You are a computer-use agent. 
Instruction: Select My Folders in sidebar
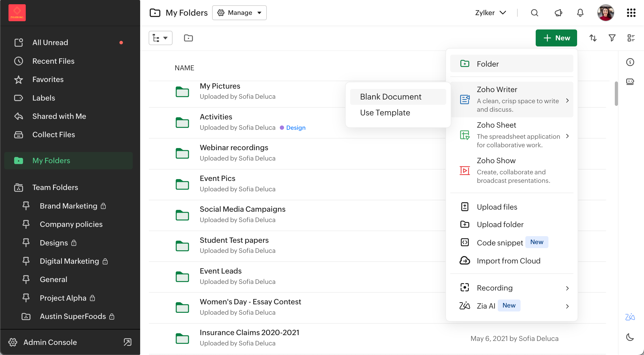(x=68, y=161)
